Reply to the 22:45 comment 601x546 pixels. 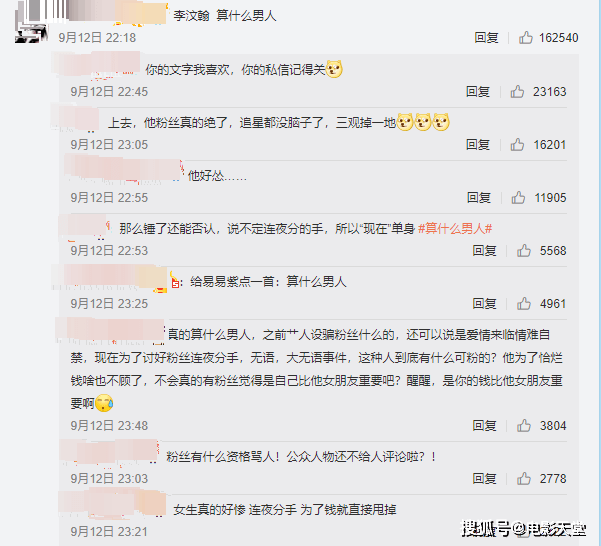coord(478,92)
